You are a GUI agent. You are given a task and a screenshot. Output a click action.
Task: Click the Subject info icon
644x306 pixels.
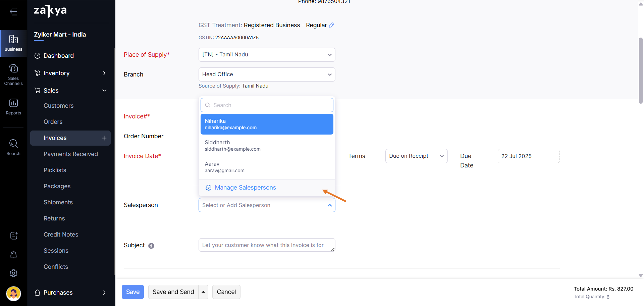[151, 246]
